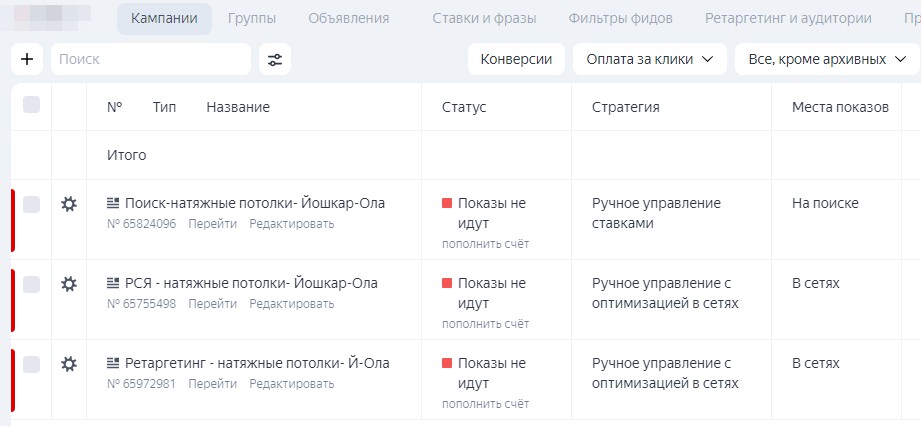This screenshot has width=921, height=426.
Task: Click into the Поиск search field
Action: click(x=151, y=59)
